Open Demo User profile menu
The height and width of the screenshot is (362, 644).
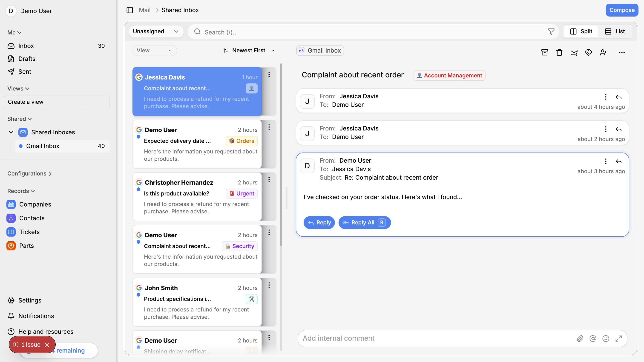click(29, 11)
